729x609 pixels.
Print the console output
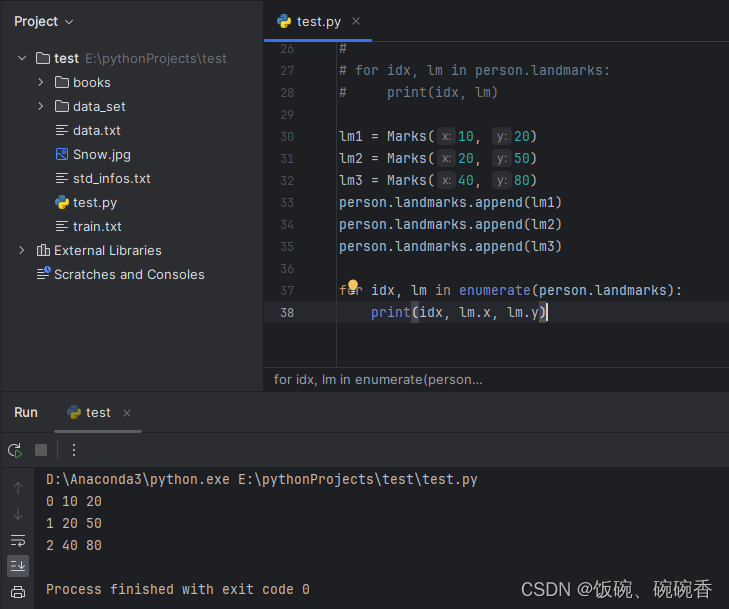point(18,592)
